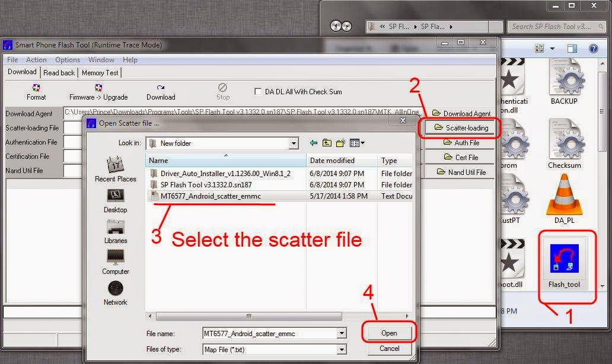Screen dimensions: 612x364
Task: Select the Download tab
Action: (x=22, y=72)
